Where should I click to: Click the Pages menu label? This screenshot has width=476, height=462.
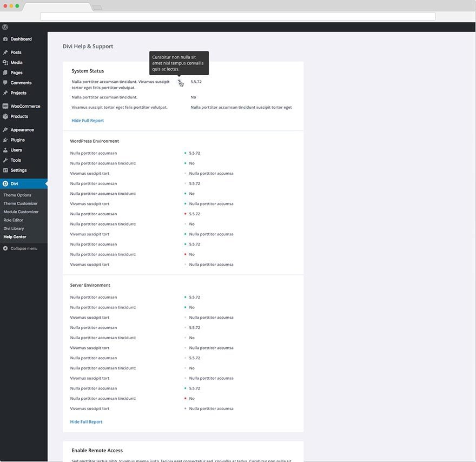pyautogui.click(x=16, y=72)
